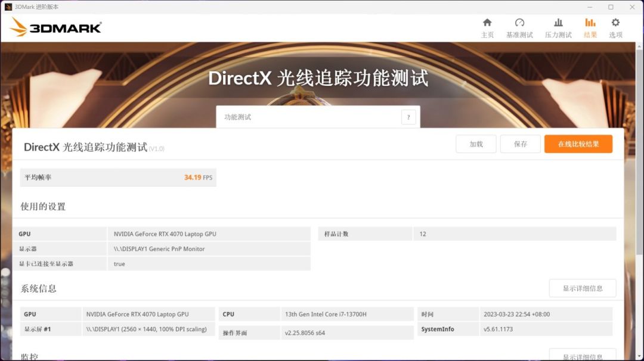The image size is (644, 361).
Task: Click the 保存 (Save) button
Action: (521, 144)
